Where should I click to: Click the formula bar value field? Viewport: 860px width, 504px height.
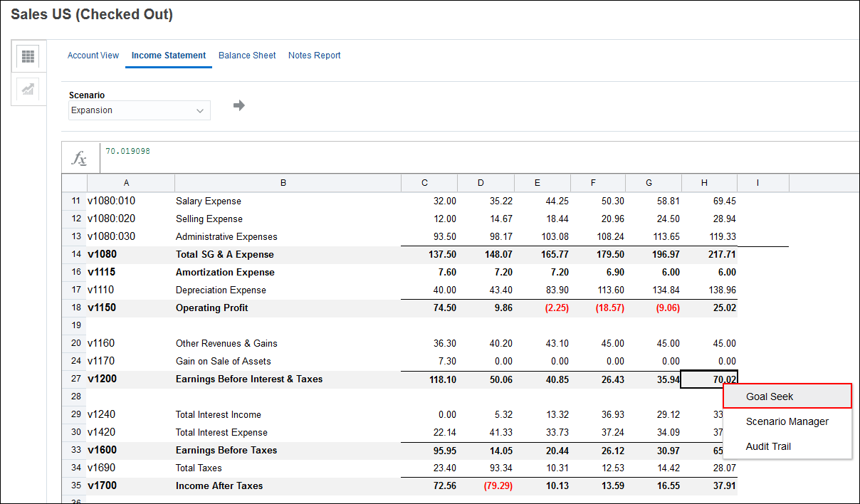427,152
